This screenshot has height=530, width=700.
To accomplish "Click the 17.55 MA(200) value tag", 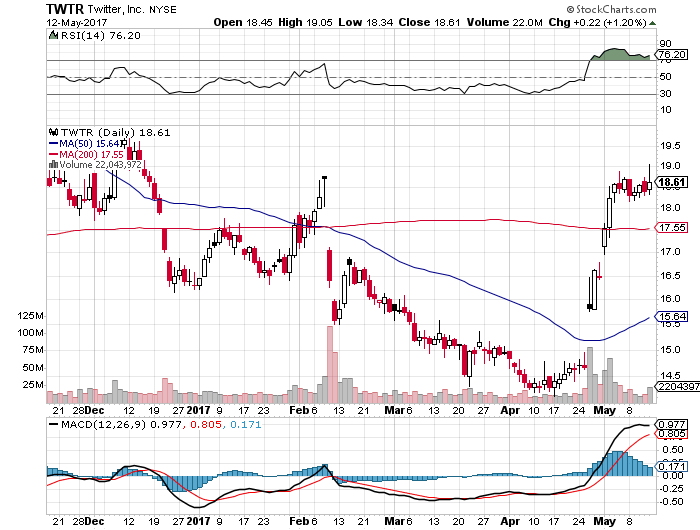I will [x=672, y=228].
